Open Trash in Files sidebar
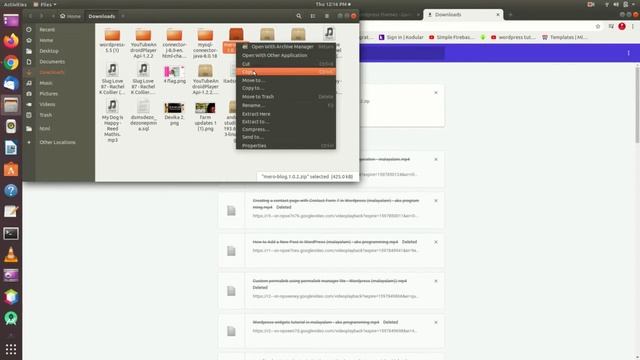This screenshot has width=640, height=360. click(45, 115)
